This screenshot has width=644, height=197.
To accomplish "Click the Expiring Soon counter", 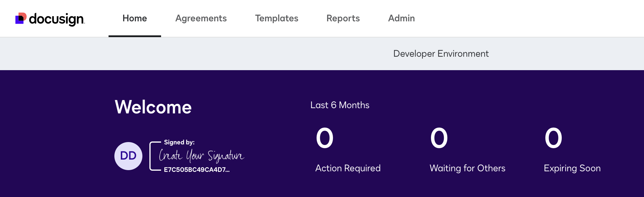I will (572, 168).
